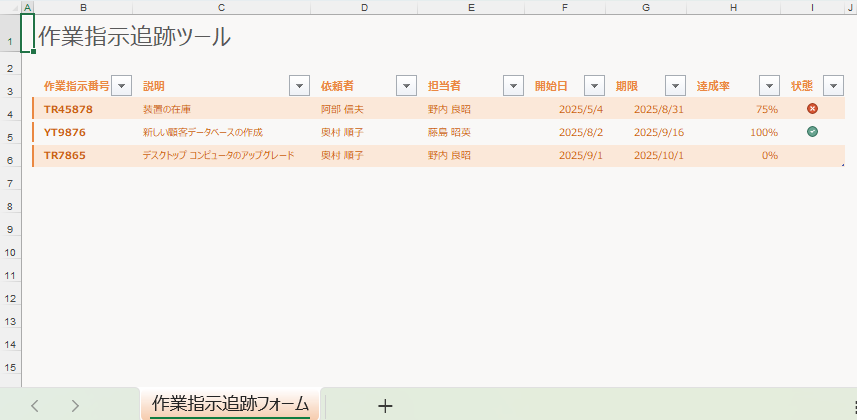Expand the 説明 column filter dropdown
The height and width of the screenshot is (420, 857).
pyautogui.click(x=299, y=86)
